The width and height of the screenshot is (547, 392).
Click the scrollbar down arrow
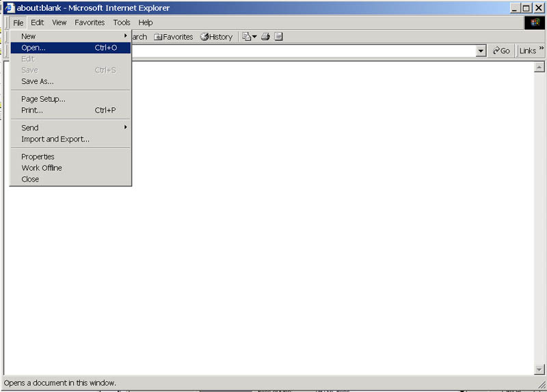[x=539, y=369]
